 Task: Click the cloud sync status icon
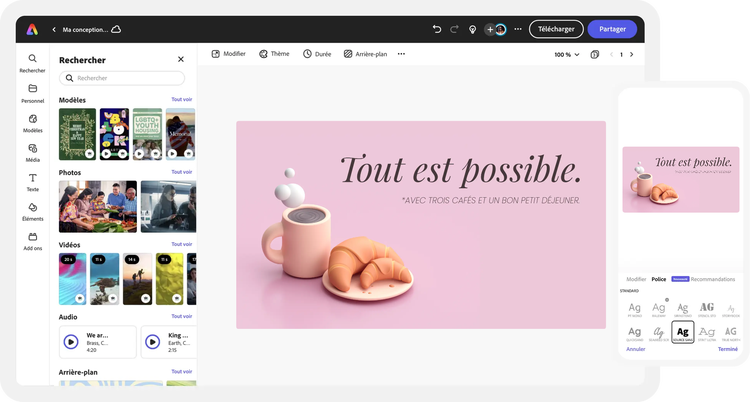click(116, 29)
